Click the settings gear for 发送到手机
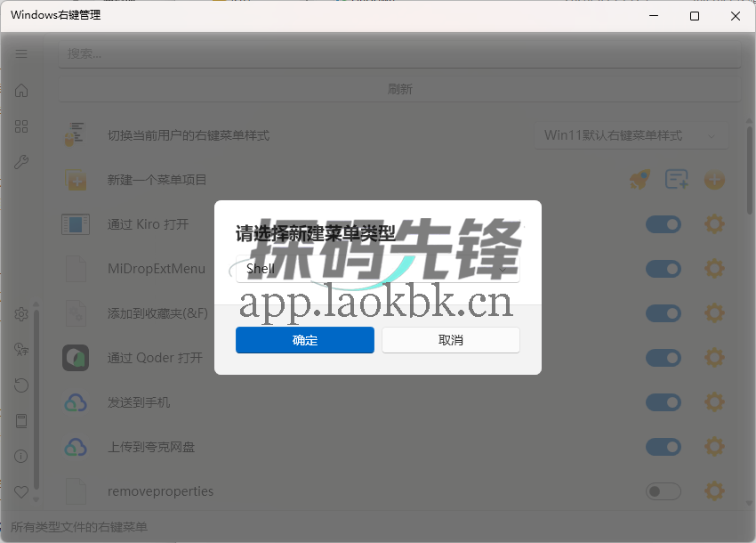This screenshot has width=756, height=543. pos(714,401)
